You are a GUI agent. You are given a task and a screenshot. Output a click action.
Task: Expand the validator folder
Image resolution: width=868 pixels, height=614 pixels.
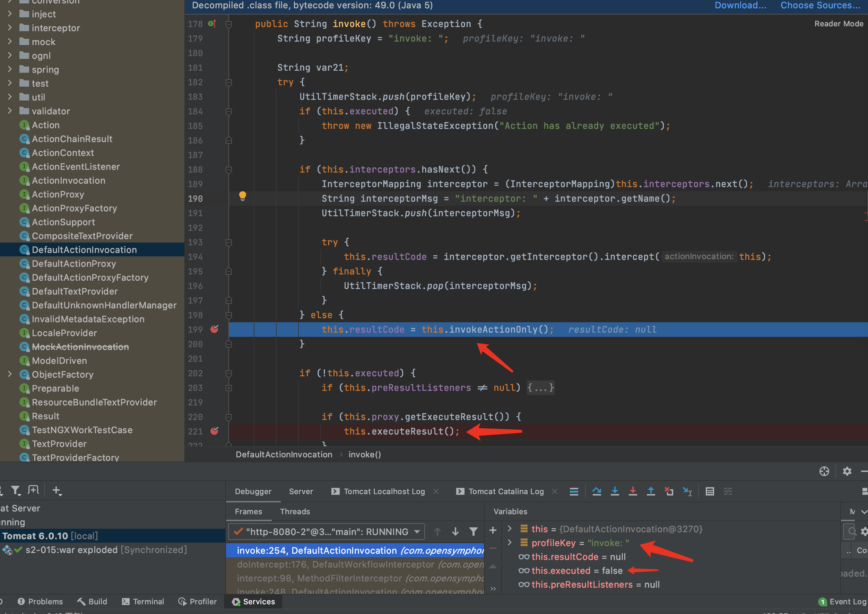pos(10,111)
